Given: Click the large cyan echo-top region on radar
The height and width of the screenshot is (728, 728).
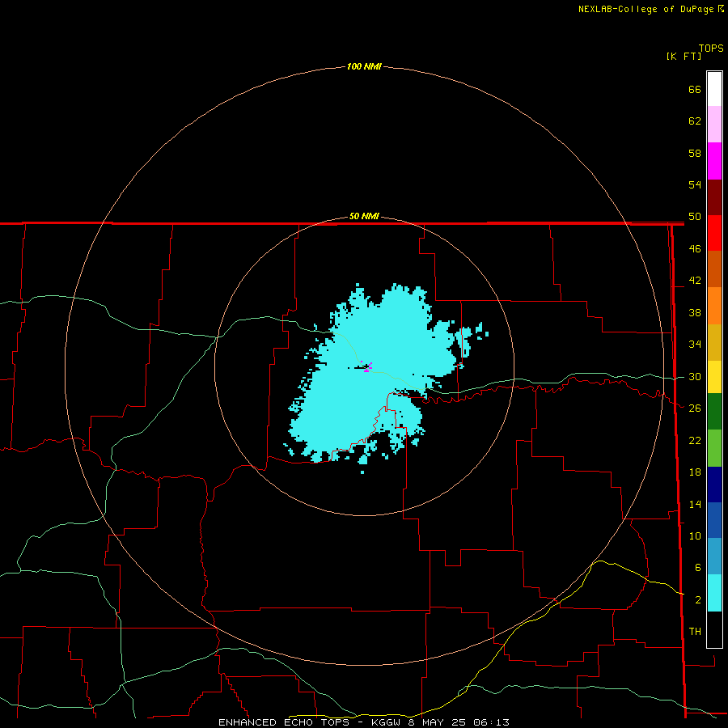Looking at the screenshot, I should point(371,371).
